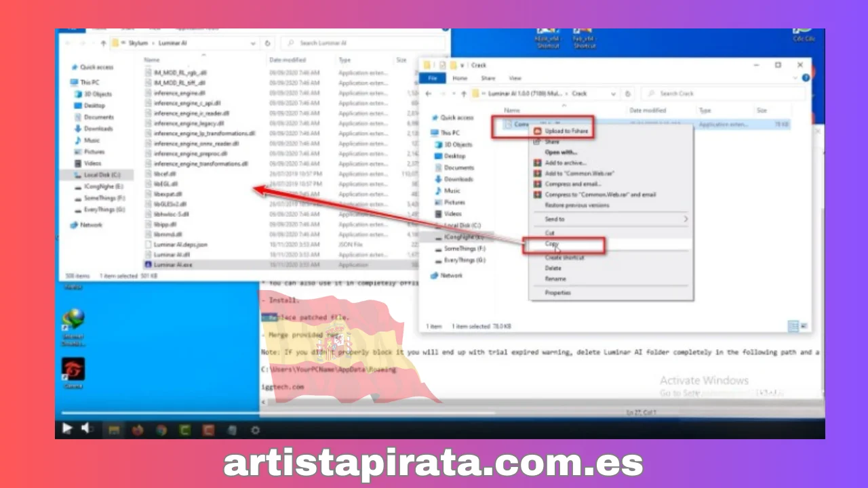
Task: Select Copy in the context menu
Action: click(x=552, y=244)
